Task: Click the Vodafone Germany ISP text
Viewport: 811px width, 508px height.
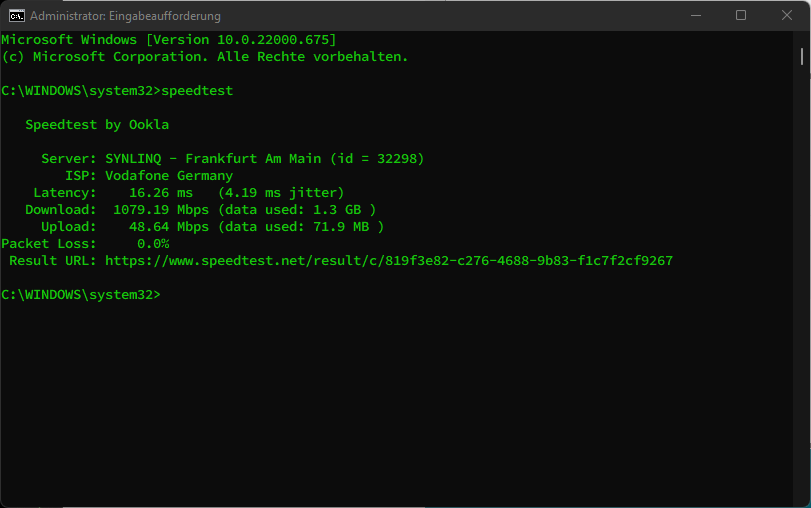Action: coord(169,176)
